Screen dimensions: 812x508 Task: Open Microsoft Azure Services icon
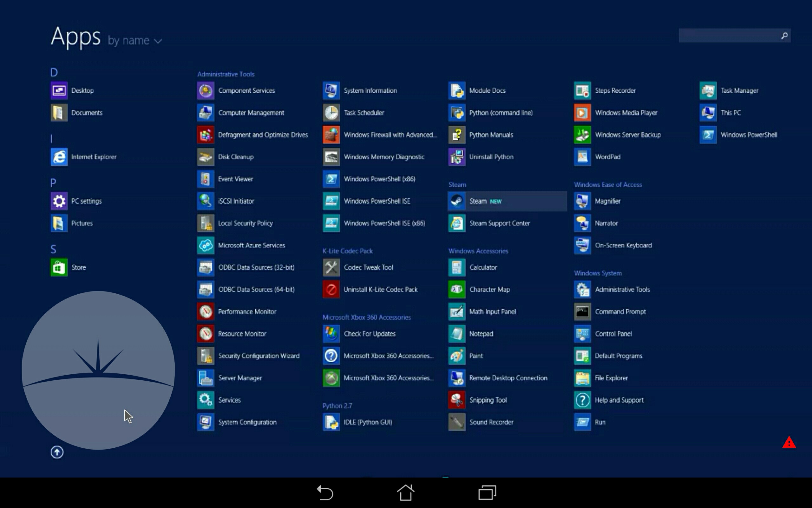(205, 246)
